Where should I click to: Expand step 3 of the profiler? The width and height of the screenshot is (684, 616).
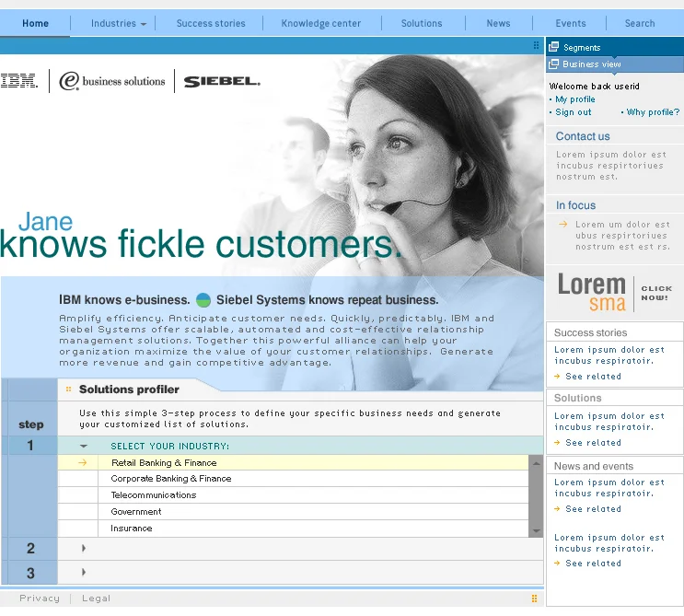(x=84, y=572)
